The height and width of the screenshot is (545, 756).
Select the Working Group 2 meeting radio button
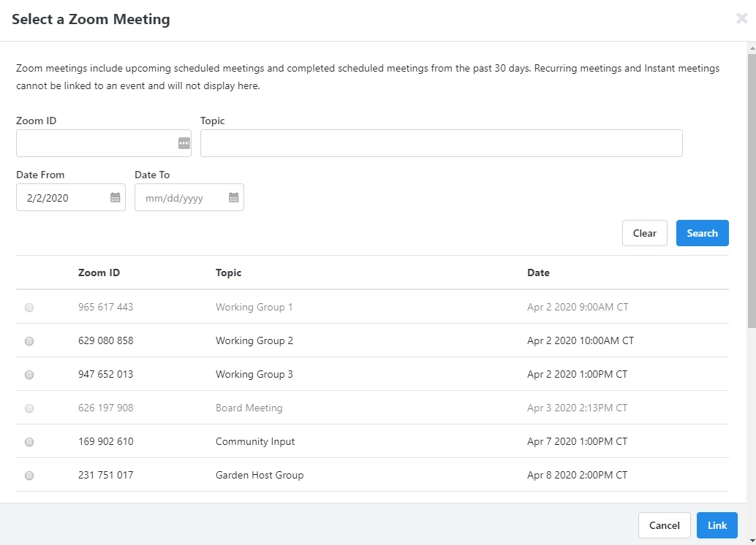(29, 341)
